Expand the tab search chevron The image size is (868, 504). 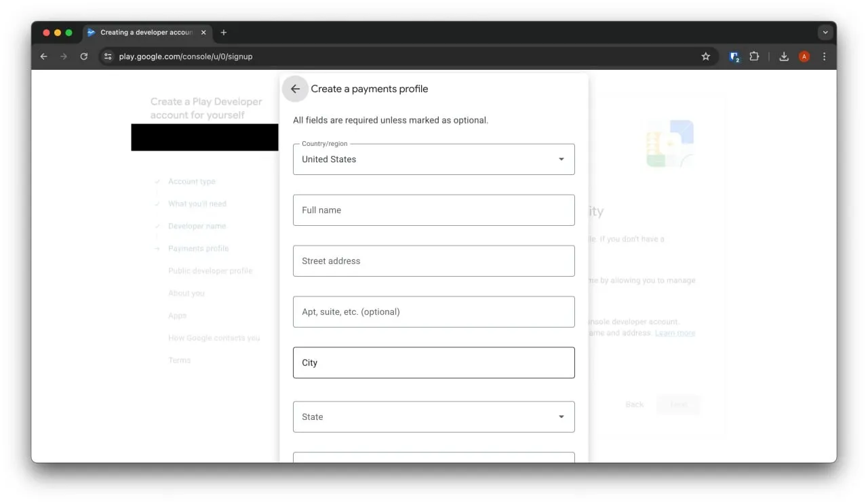[x=825, y=32]
